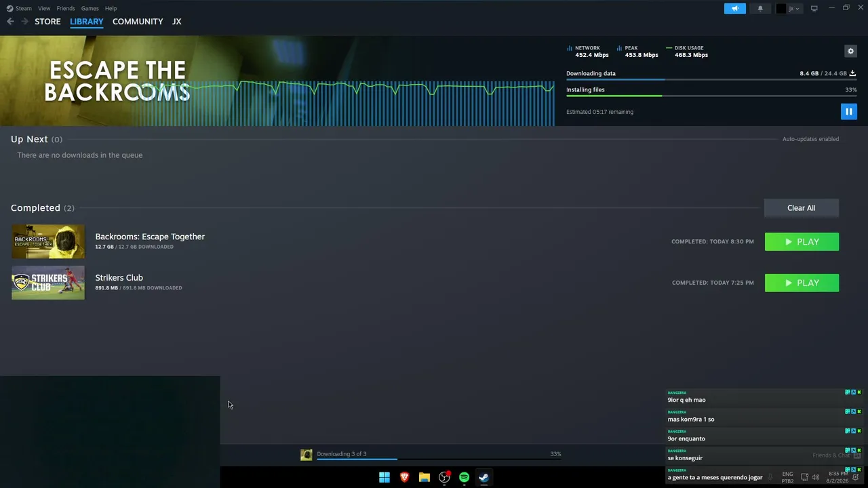Clear All completed downloads
Viewport: 868px width, 488px height.
pyautogui.click(x=802, y=208)
